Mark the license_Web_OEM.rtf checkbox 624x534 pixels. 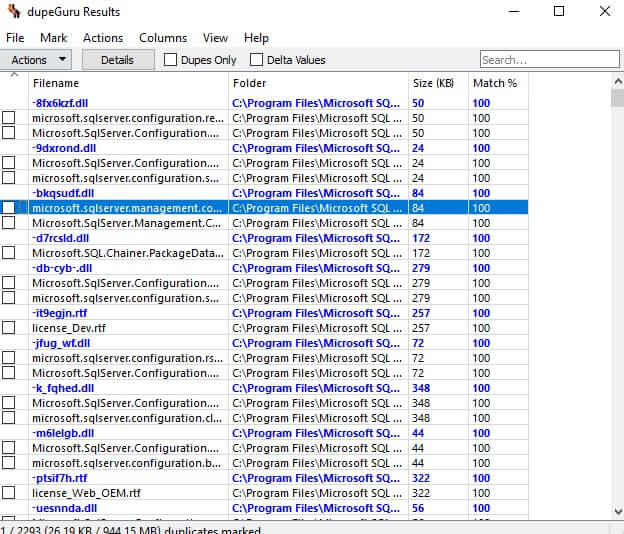tap(9, 493)
